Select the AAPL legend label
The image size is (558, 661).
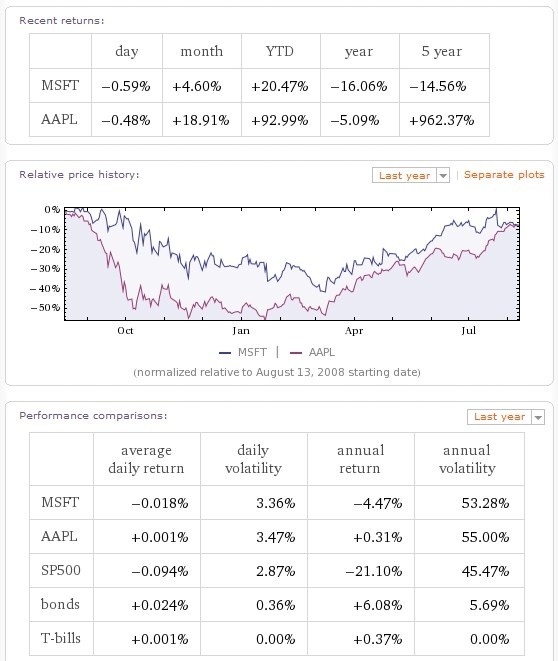pos(322,352)
